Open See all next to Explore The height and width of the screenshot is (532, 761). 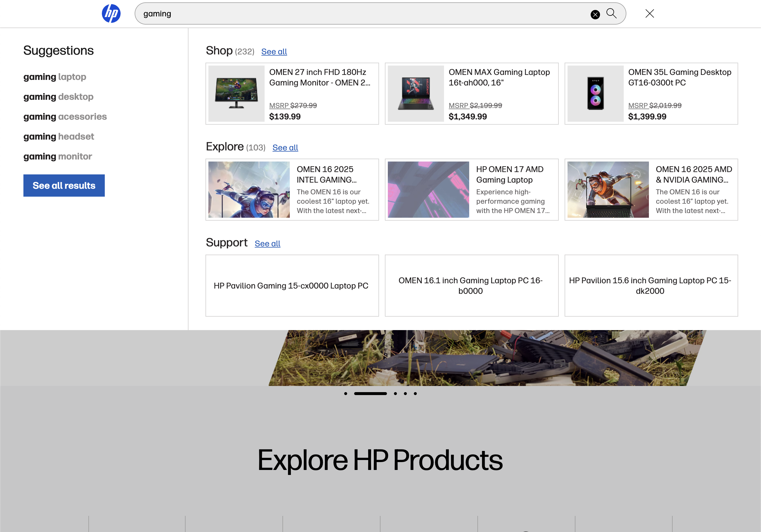tap(285, 147)
